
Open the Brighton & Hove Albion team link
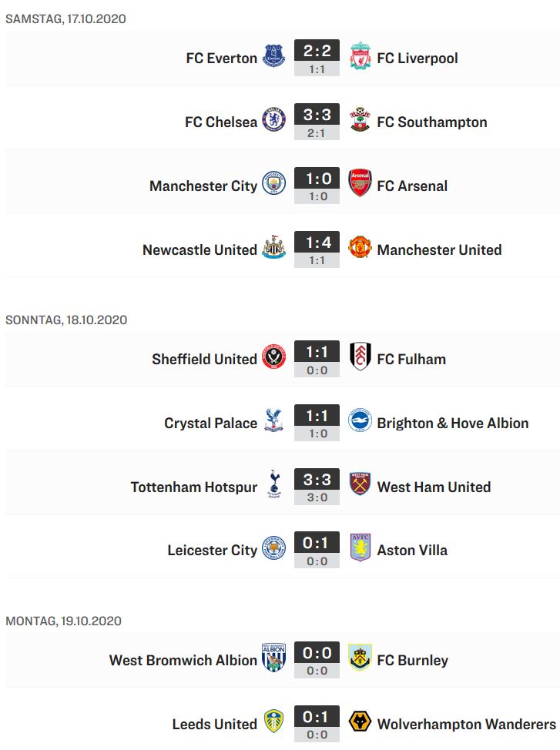pos(453,424)
